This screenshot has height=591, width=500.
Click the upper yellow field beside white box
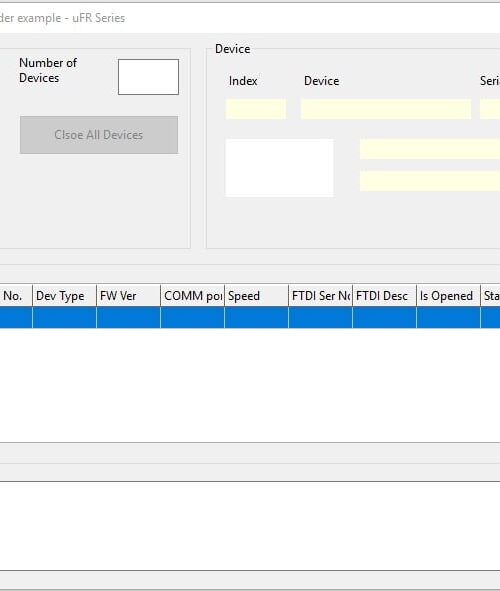click(x=430, y=149)
